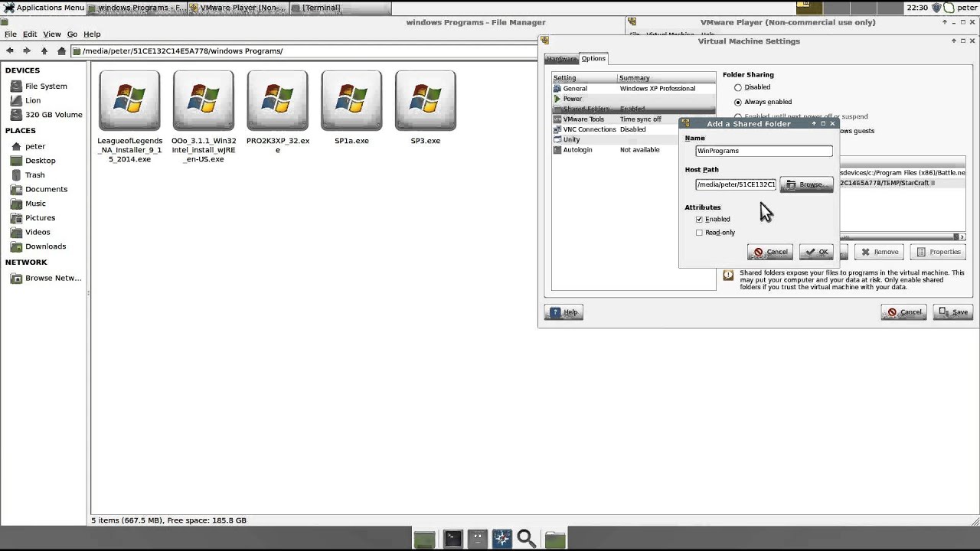Cancel the Add a Shared Folder dialog
The width and height of the screenshot is (980, 551).
pyautogui.click(x=770, y=252)
